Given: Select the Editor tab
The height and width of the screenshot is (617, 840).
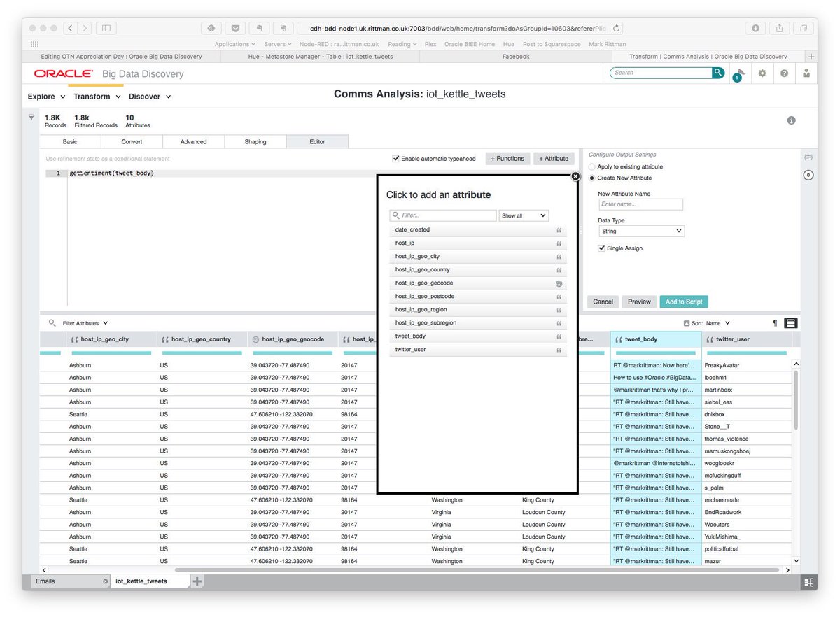Looking at the screenshot, I should coord(317,142).
